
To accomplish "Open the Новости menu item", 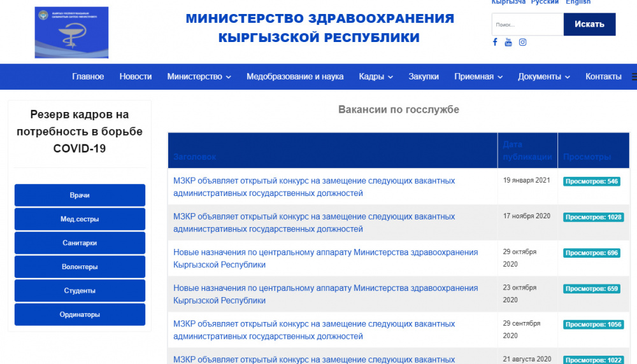I will tap(136, 77).
